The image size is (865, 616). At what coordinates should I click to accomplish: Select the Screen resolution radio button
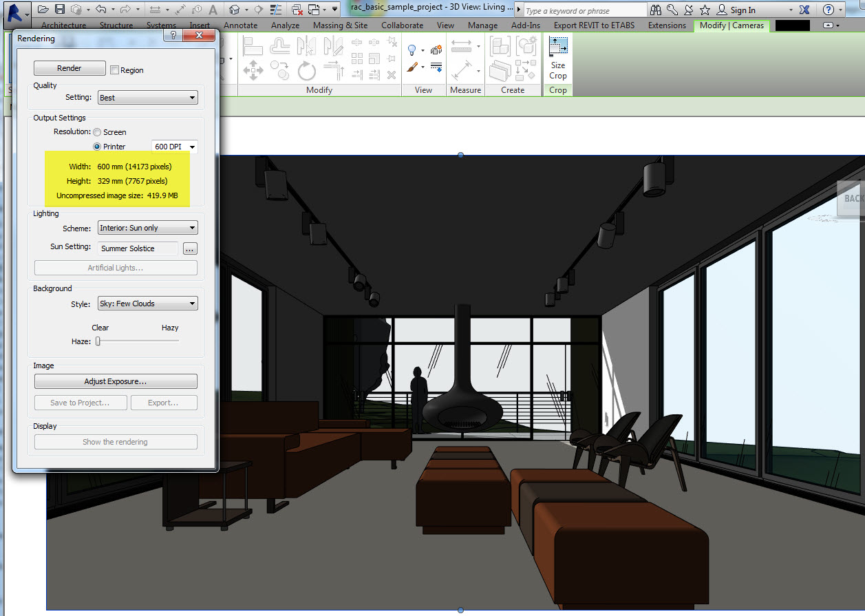(x=96, y=131)
